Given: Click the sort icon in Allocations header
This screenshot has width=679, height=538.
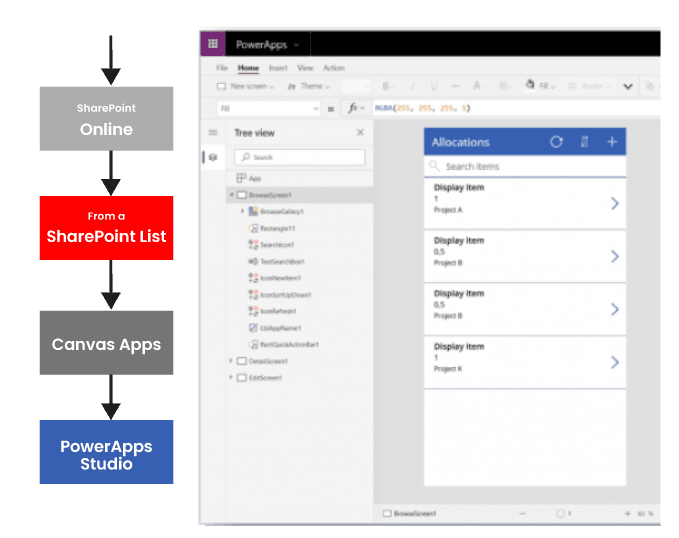Looking at the screenshot, I should (585, 142).
